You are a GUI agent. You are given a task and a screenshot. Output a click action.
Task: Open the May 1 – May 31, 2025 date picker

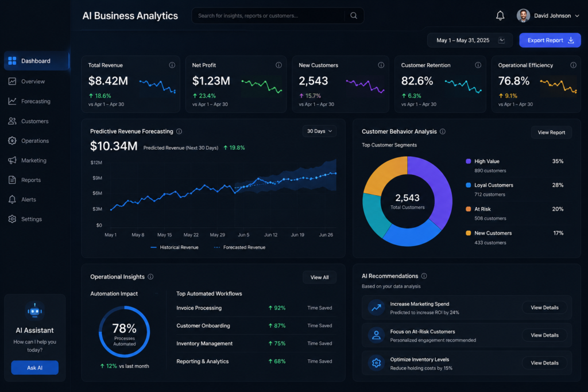point(470,40)
